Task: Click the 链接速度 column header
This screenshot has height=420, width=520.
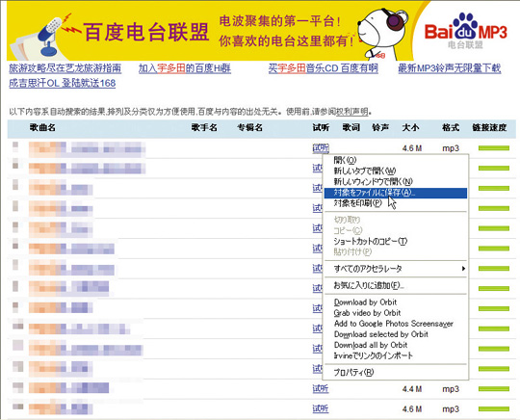Action: tap(489, 128)
